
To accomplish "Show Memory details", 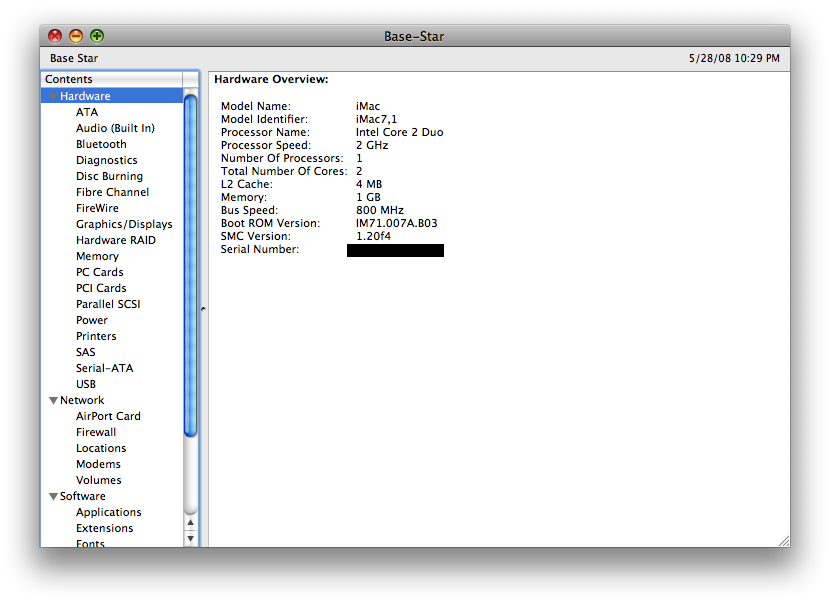I will [97, 256].
